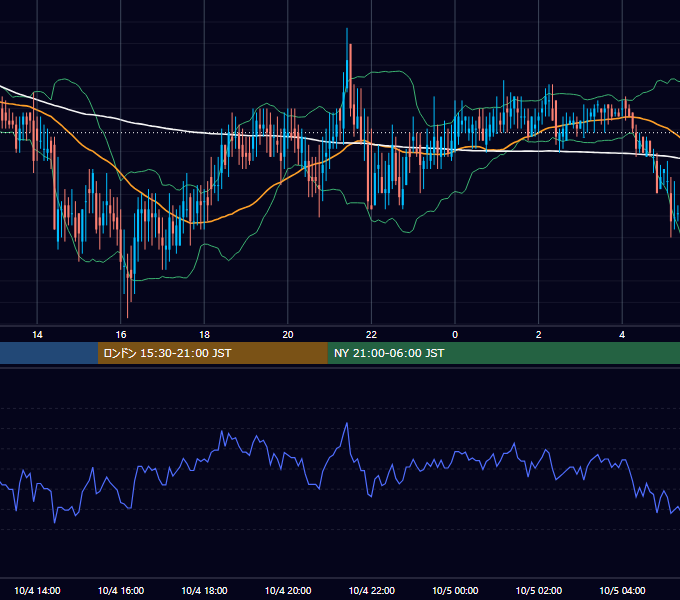
Task: Click the highest oscillator peak near 21:30
Action: click(x=347, y=423)
